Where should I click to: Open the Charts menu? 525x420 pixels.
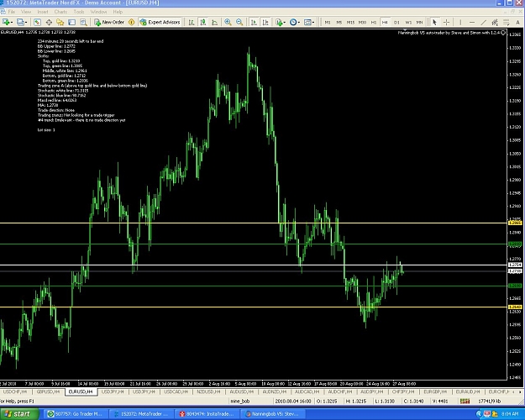pos(60,12)
